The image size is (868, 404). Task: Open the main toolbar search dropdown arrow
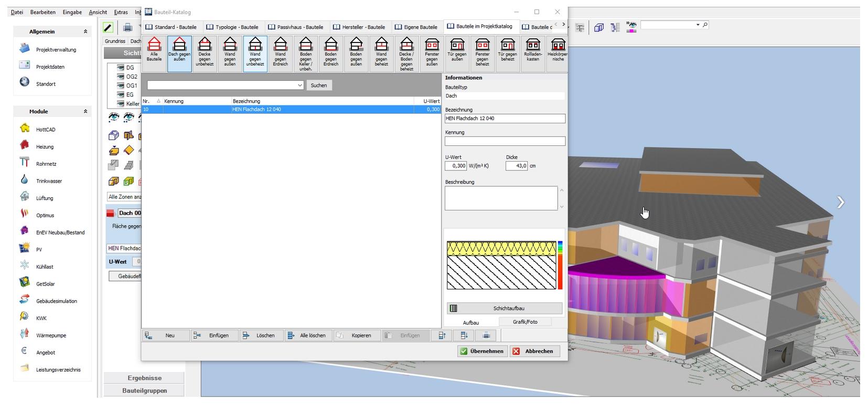(698, 25)
